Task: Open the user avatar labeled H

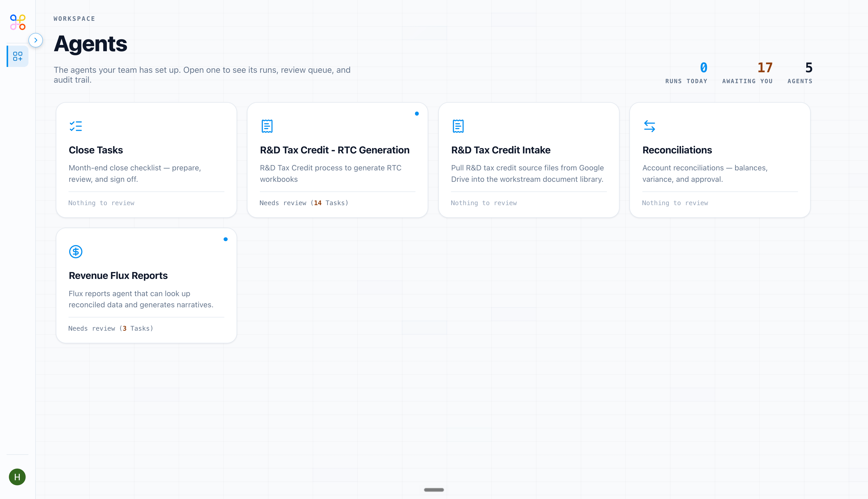Action: [17, 477]
